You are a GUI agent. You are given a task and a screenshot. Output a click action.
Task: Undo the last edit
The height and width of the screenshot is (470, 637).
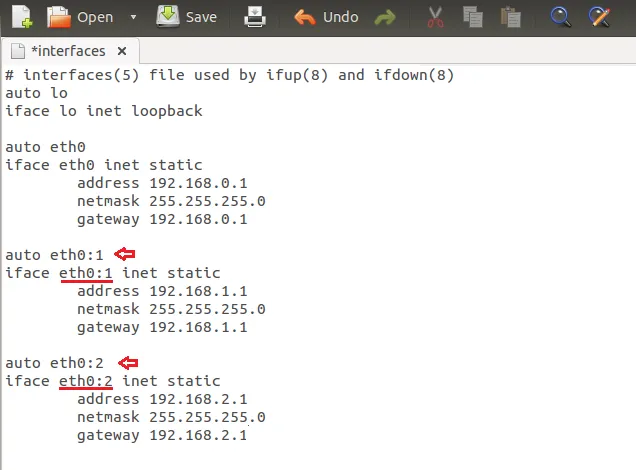pyautogui.click(x=327, y=17)
